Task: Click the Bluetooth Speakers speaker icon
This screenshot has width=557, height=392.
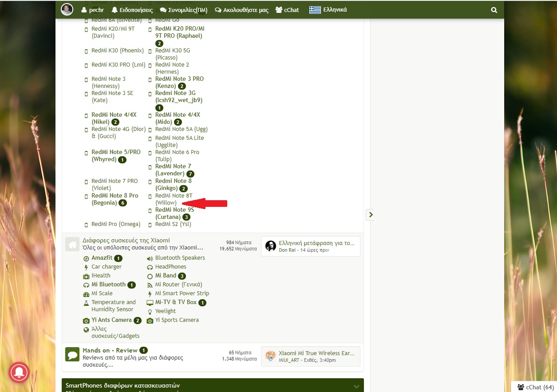Action: pyautogui.click(x=150, y=258)
